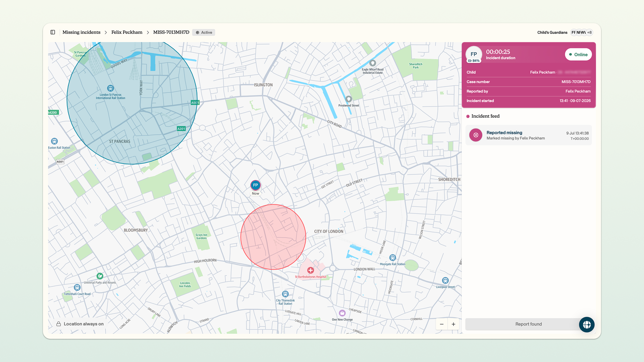Click the St Bartholomews Hospital marker

pos(311,270)
